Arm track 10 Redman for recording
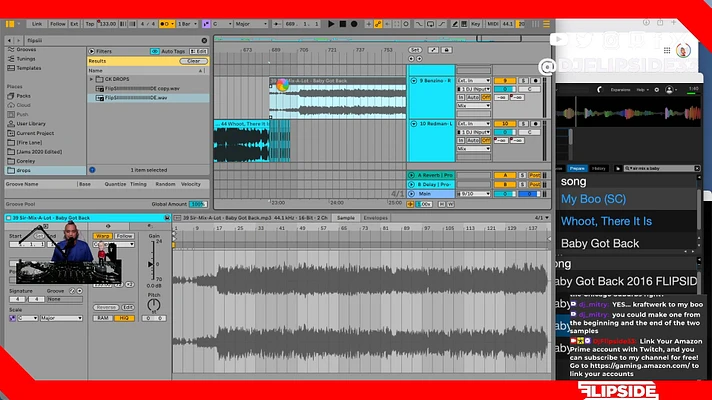This screenshot has width=712, height=400. [x=535, y=123]
